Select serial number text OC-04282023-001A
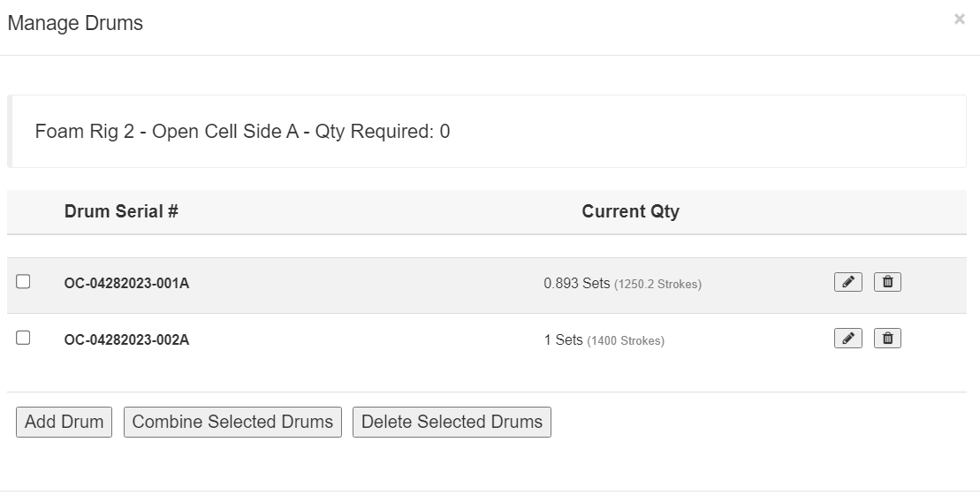Image resolution: width=980 pixels, height=503 pixels. (x=126, y=284)
